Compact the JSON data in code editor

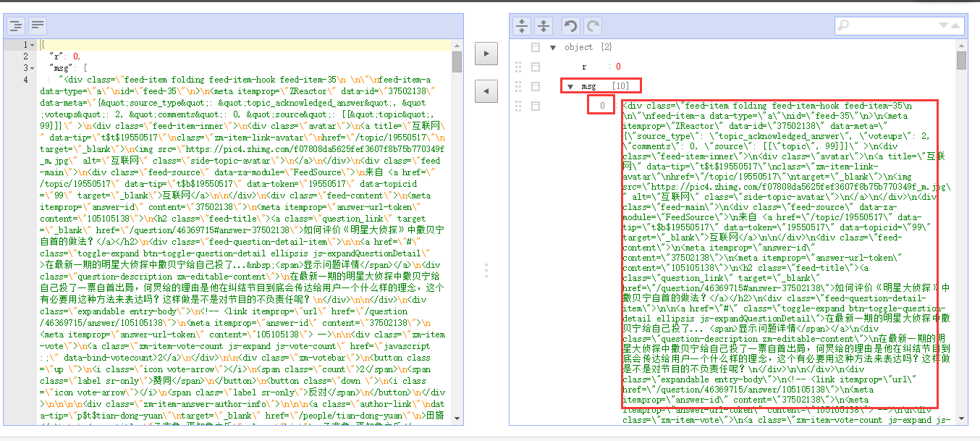pyautogui.click(x=38, y=26)
